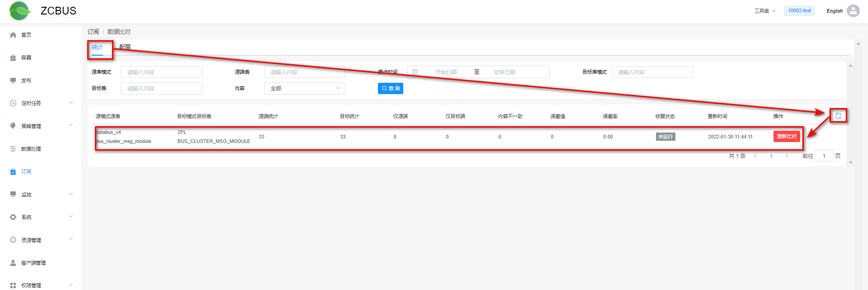Screen dimensions: 868x290
Task: Open the 内容 dropdown showing 全部
Action: click(x=304, y=89)
